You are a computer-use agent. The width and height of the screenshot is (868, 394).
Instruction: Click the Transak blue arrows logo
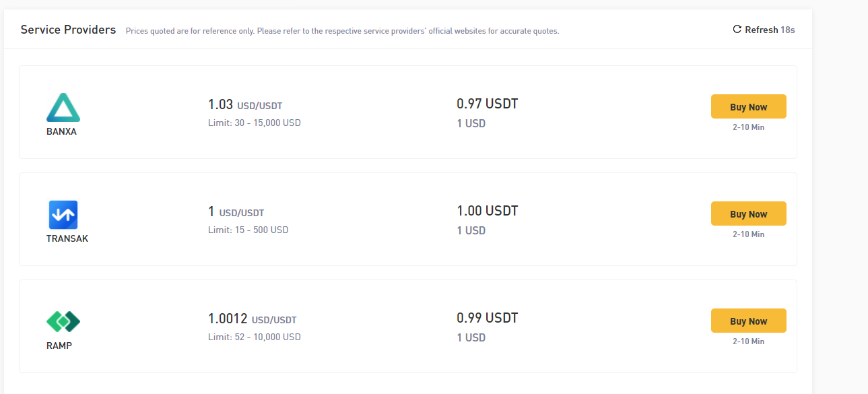pos(63,215)
